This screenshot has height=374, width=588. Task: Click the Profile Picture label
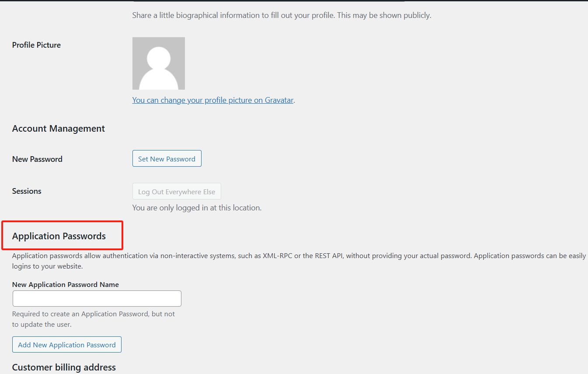[36, 45]
